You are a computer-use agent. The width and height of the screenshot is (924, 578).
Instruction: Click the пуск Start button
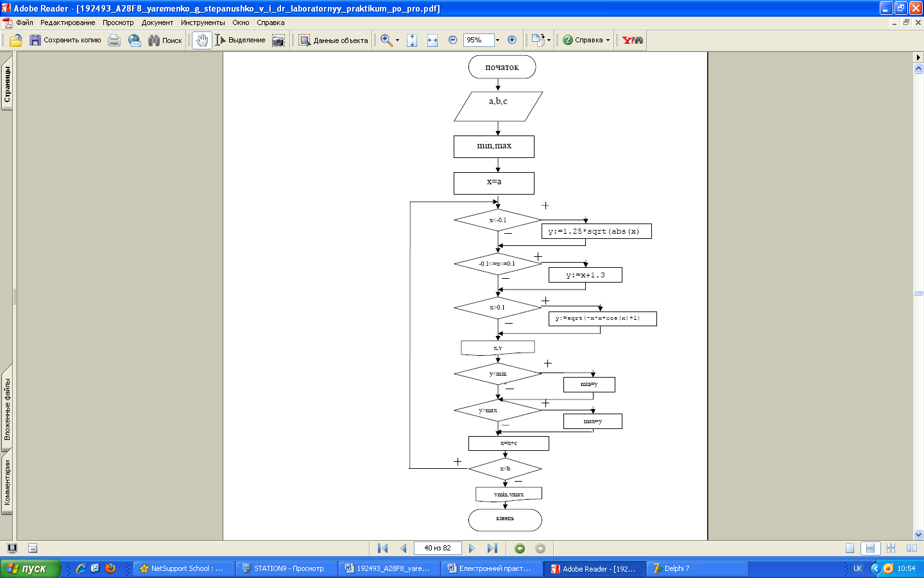[x=30, y=568]
